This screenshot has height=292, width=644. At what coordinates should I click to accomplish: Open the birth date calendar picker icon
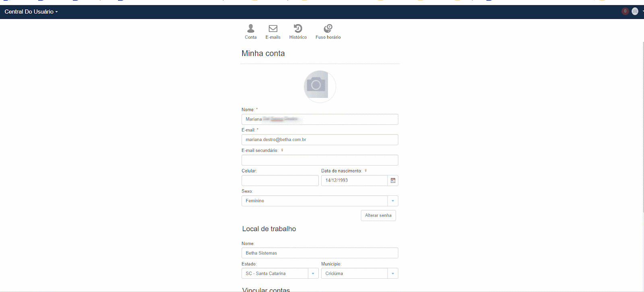pos(393,180)
